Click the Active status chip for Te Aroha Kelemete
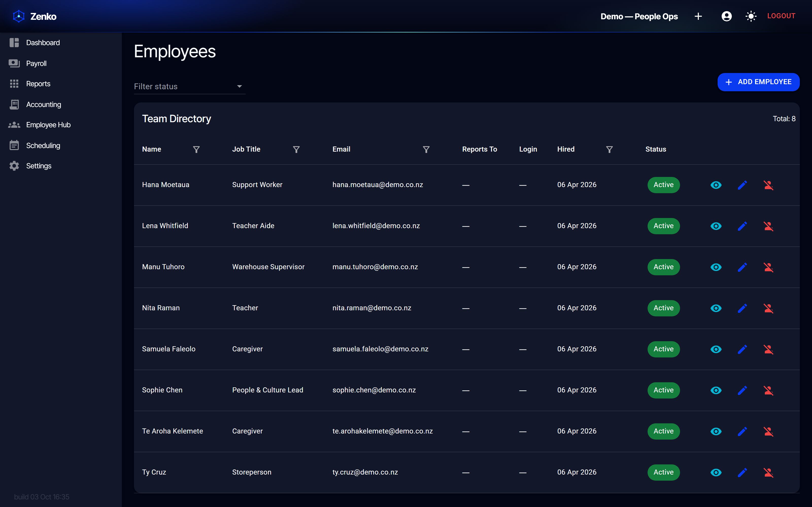Viewport: 812px width, 507px height. point(663,431)
